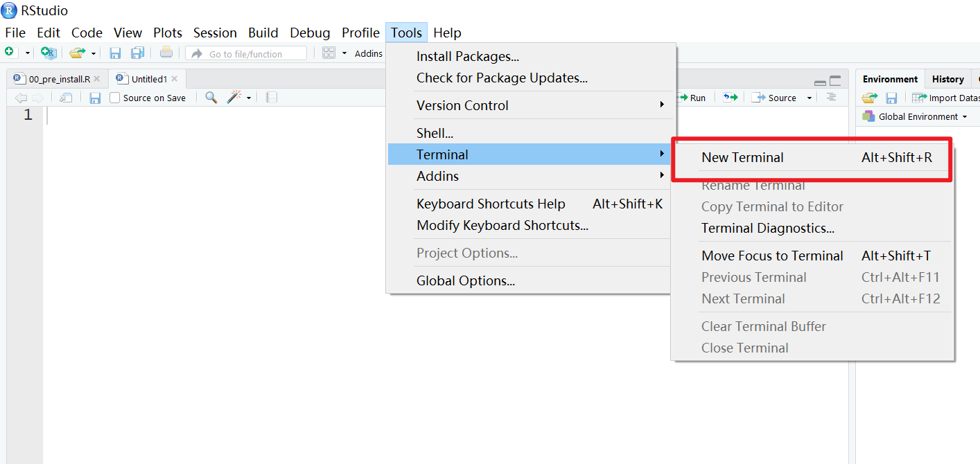Open Find/Replace magnifier icon

tap(211, 98)
